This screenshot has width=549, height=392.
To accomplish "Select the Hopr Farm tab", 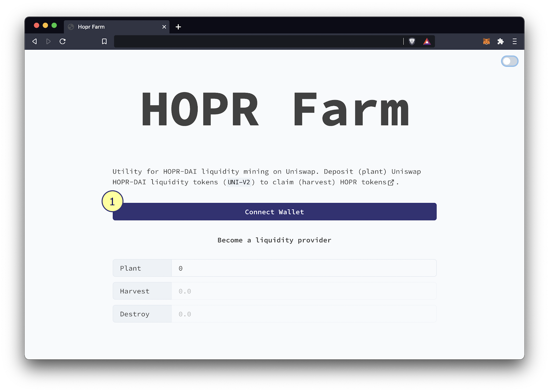I will point(117,27).
